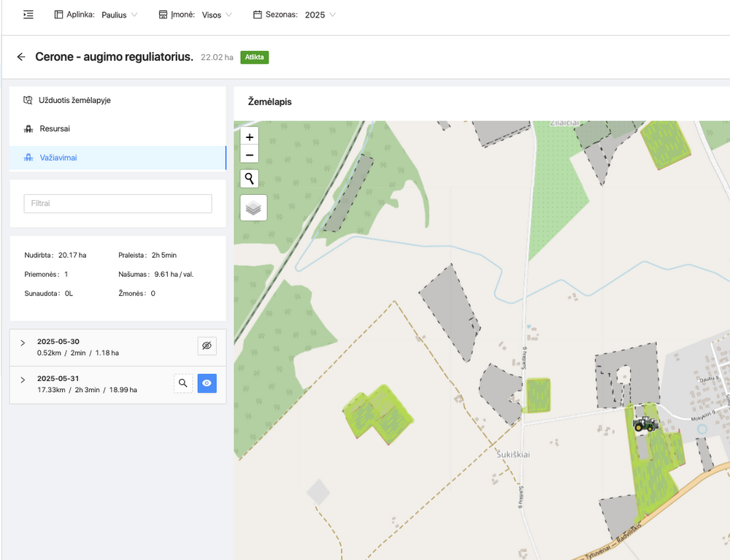This screenshot has height=560, width=730.
Task: Open the map search magnifier tool
Action: point(250,179)
